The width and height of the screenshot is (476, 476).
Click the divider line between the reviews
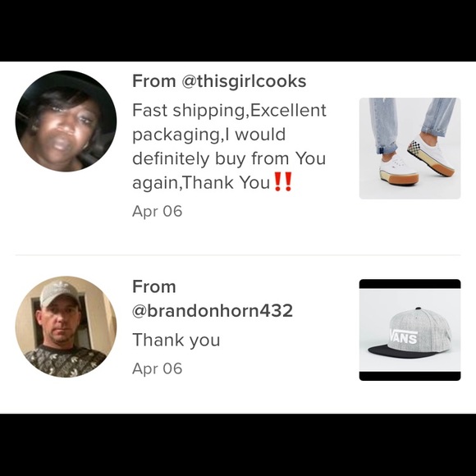pyautogui.click(x=238, y=255)
